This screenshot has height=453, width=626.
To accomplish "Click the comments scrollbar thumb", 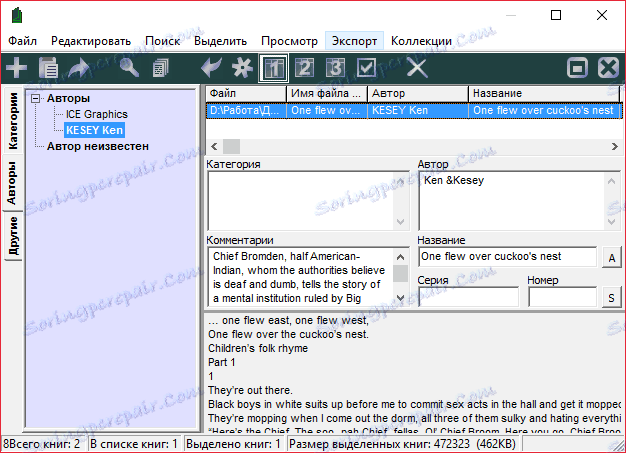I will point(400,274).
